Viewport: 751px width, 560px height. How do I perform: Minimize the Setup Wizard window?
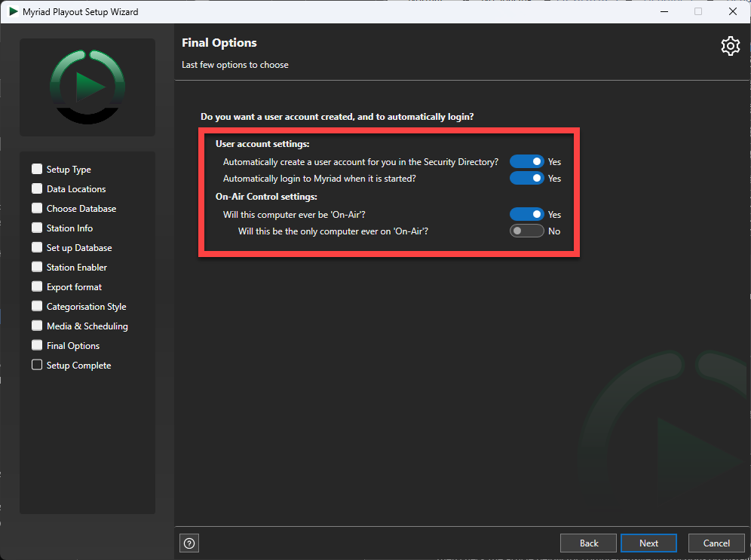(664, 11)
